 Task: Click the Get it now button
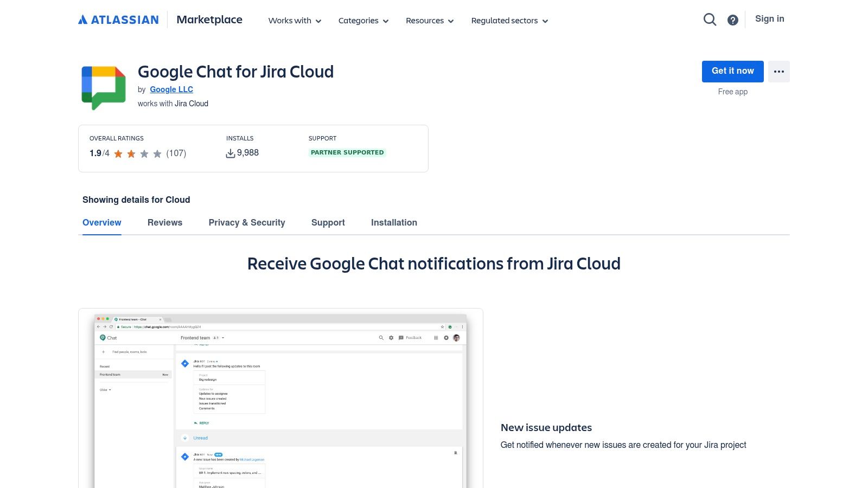click(x=732, y=71)
